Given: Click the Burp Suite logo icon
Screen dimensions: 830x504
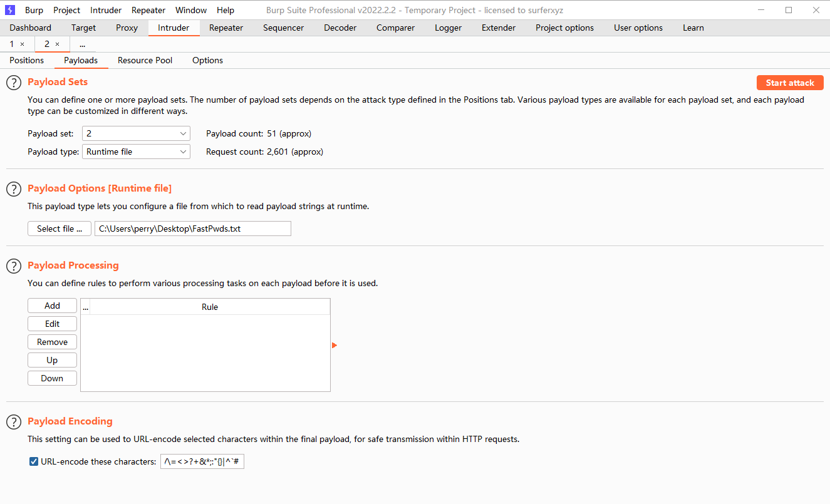Looking at the screenshot, I should (10, 10).
